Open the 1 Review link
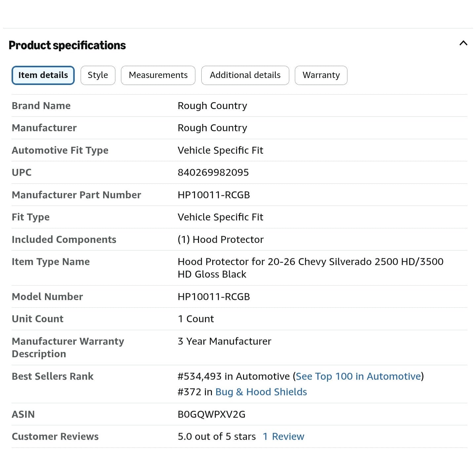 283,436
